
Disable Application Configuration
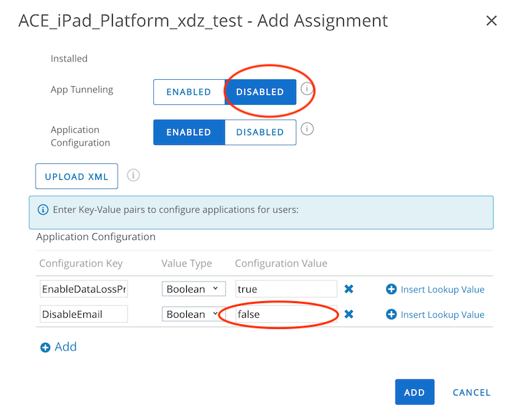pos(260,132)
